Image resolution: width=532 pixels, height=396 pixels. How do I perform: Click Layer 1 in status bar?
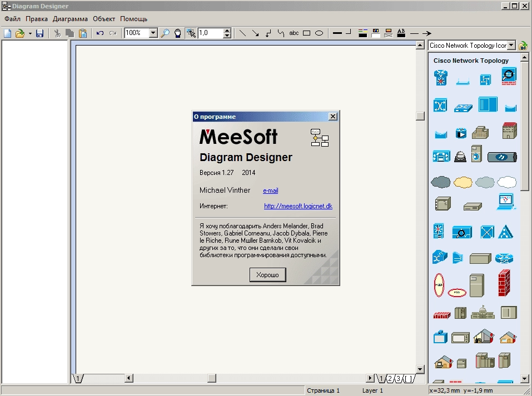tap(372, 390)
